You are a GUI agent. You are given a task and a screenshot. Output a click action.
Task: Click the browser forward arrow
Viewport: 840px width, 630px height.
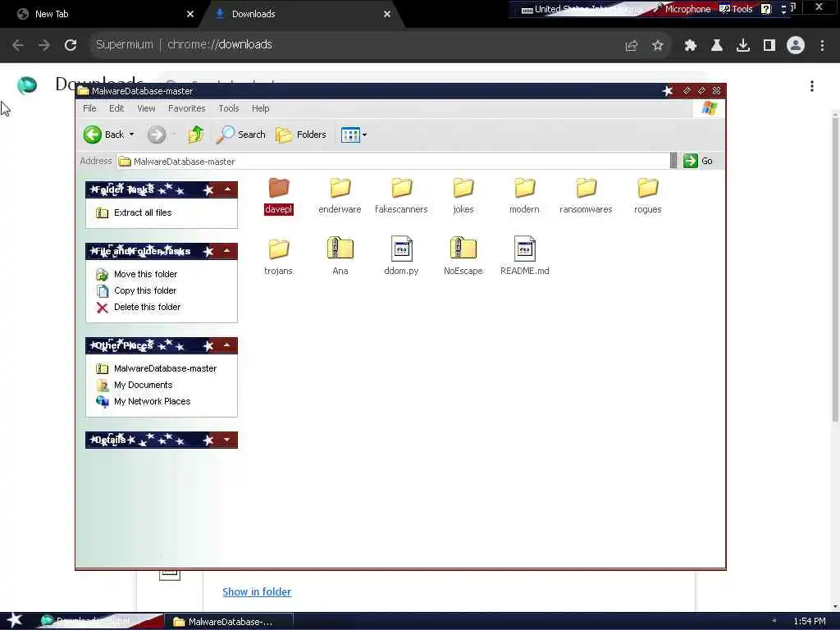point(44,45)
